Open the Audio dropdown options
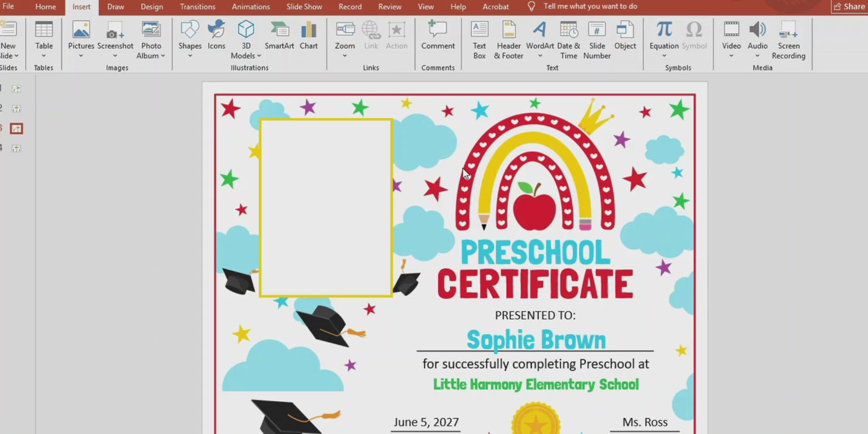The height and width of the screenshot is (434, 868). [x=757, y=56]
